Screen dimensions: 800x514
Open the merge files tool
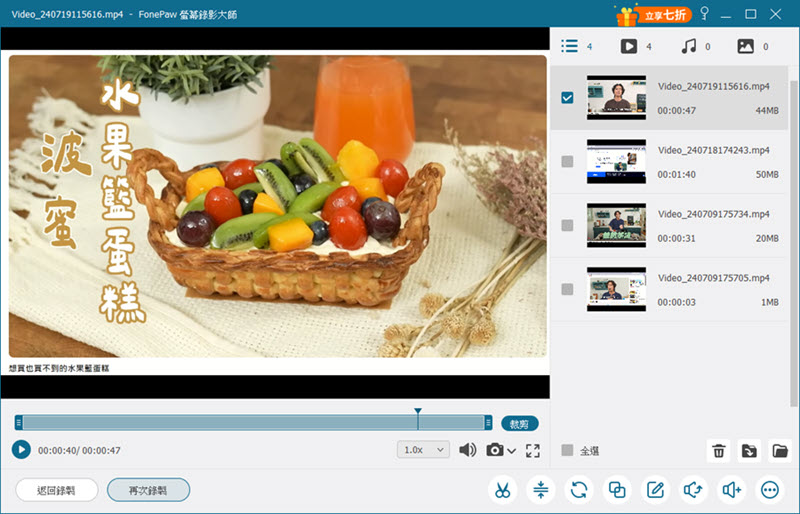(617, 490)
